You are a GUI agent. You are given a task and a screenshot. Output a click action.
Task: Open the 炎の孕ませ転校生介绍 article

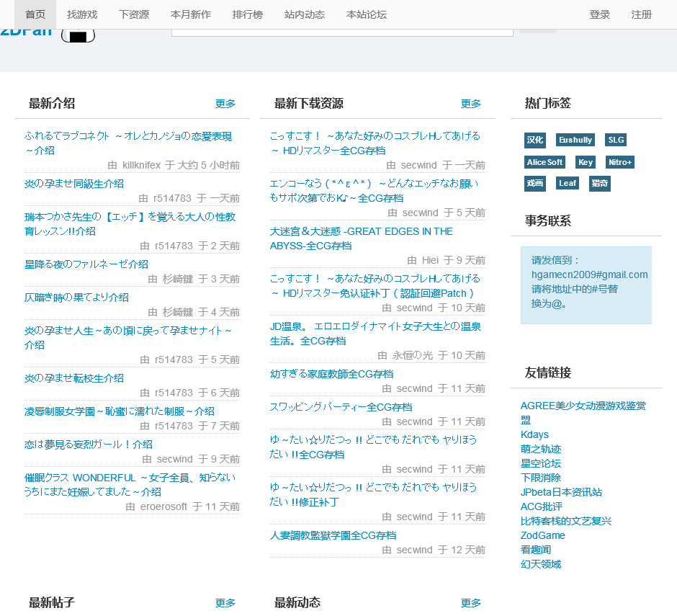[x=74, y=378]
